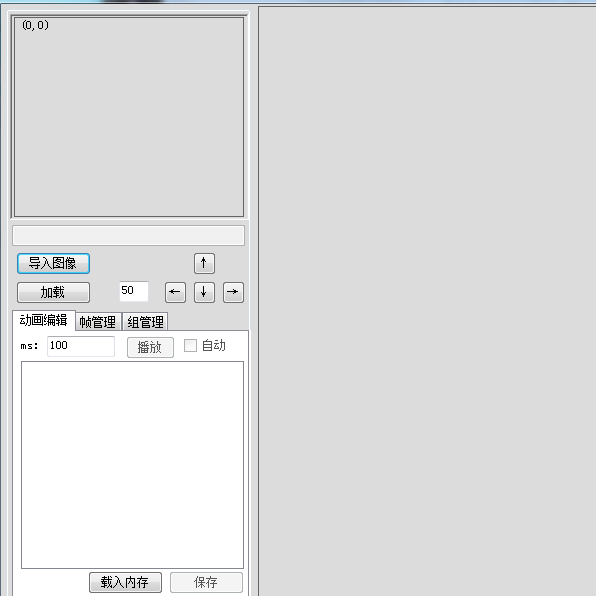This screenshot has width=596, height=596.
Task: Click the step field showing 50
Action: pos(134,291)
